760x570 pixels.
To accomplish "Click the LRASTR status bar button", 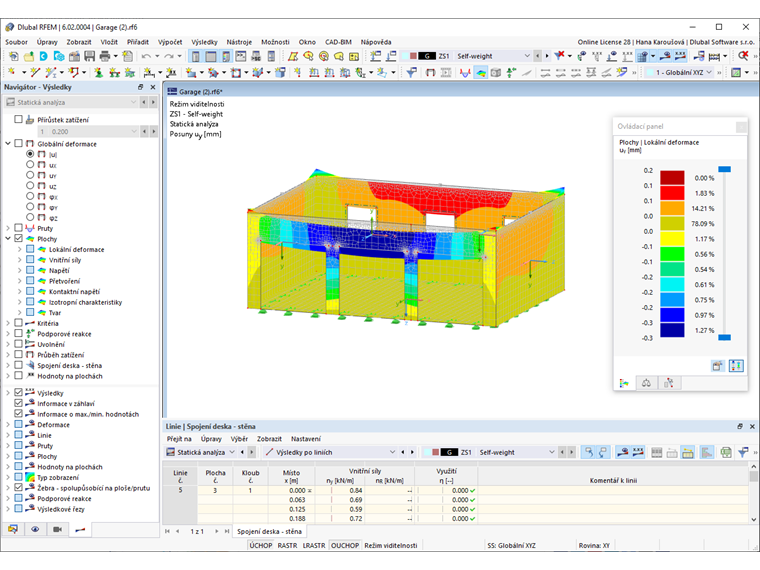I will point(314,545).
